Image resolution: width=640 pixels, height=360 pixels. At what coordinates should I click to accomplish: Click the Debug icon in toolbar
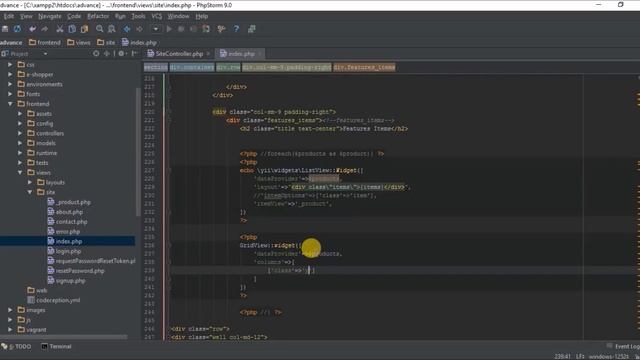click(181, 29)
